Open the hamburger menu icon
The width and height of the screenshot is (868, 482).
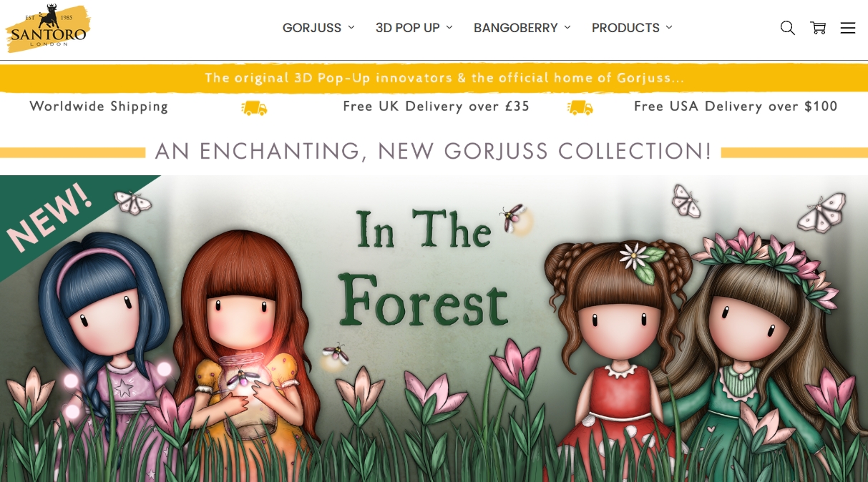click(x=848, y=28)
